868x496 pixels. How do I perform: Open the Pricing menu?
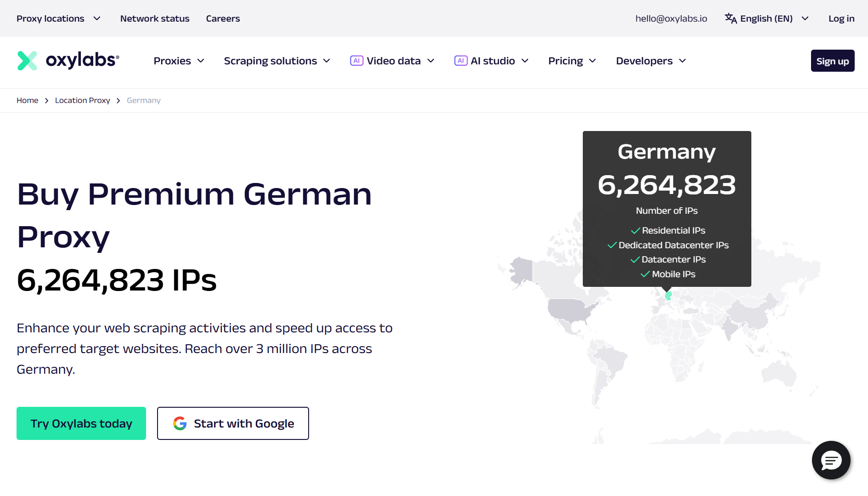coord(572,61)
